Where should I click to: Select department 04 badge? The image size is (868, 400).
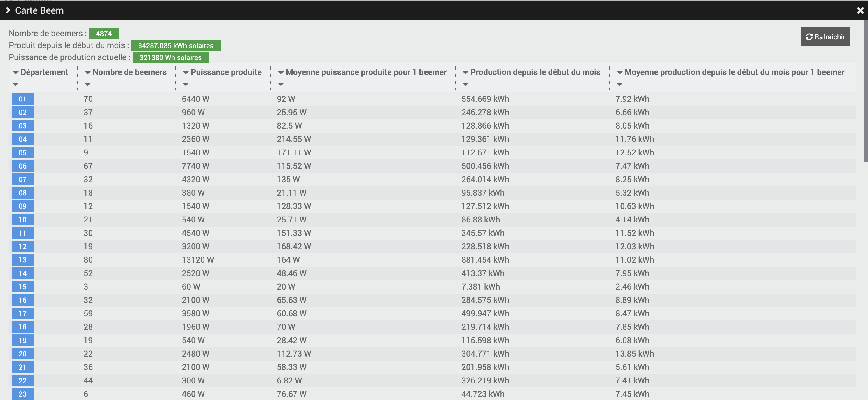tap(22, 139)
